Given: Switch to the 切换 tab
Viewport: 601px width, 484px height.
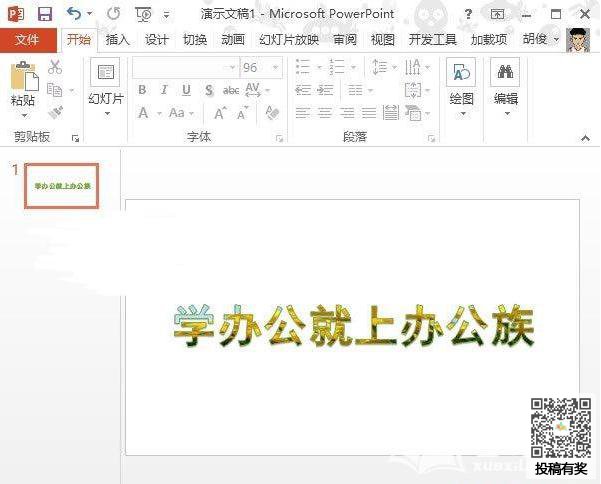Looking at the screenshot, I should (x=195, y=39).
